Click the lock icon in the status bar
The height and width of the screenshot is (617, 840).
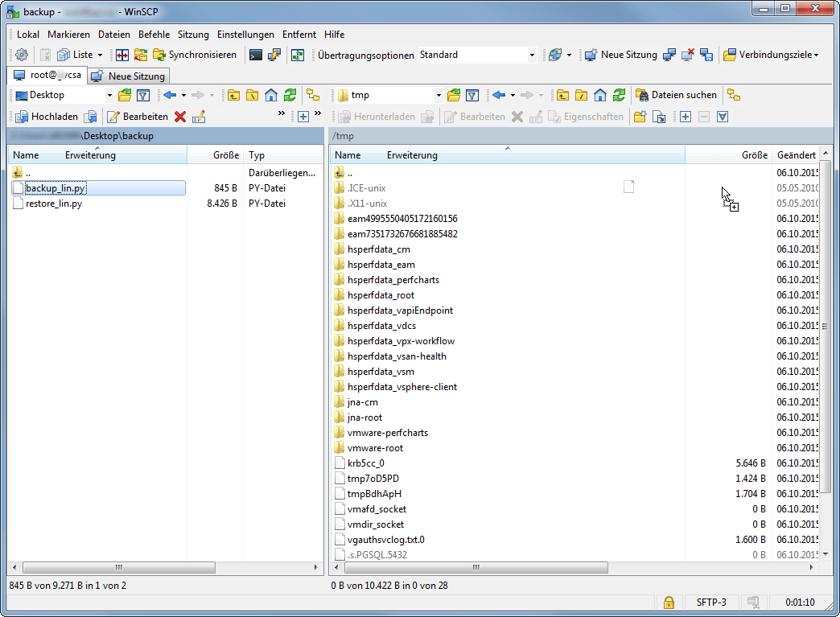coord(669,602)
